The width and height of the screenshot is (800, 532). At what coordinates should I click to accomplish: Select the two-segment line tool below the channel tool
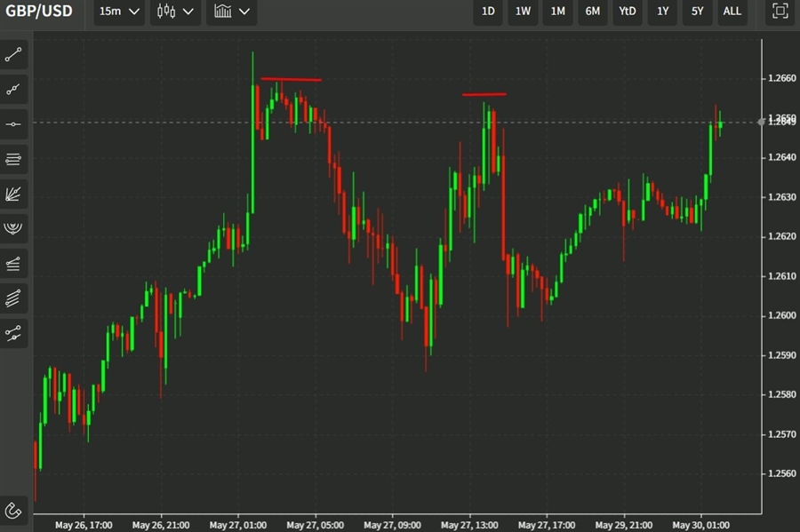pyautogui.click(x=13, y=333)
